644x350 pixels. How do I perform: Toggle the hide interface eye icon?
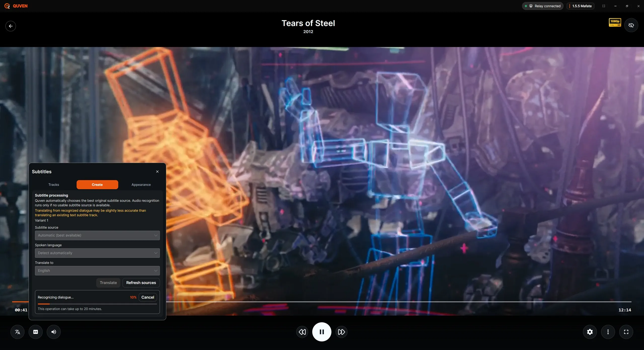(631, 25)
